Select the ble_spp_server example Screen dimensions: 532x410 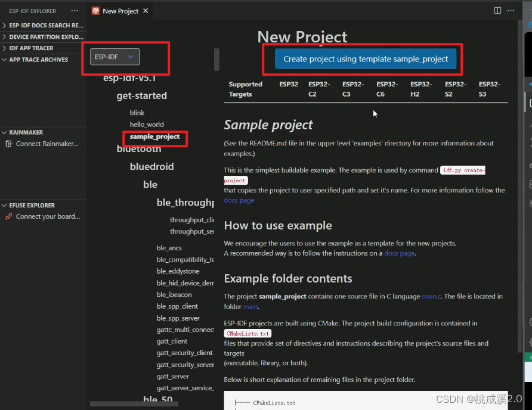click(178, 318)
